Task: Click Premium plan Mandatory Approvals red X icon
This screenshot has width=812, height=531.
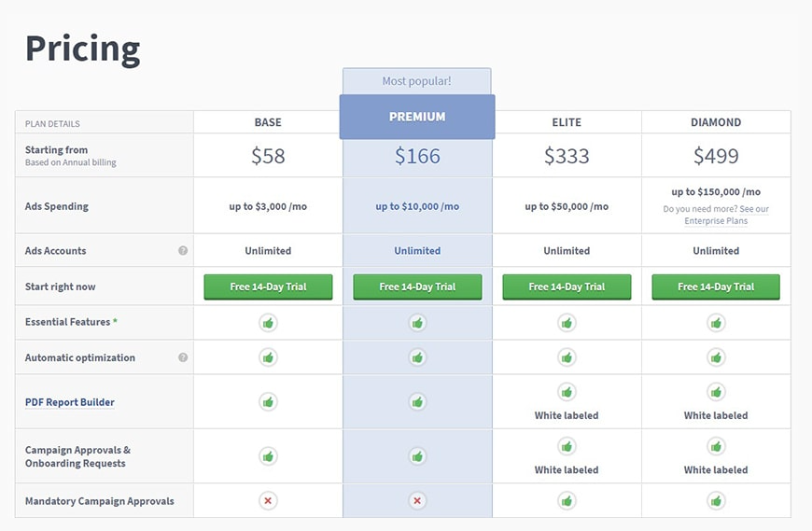Action: pos(417,500)
